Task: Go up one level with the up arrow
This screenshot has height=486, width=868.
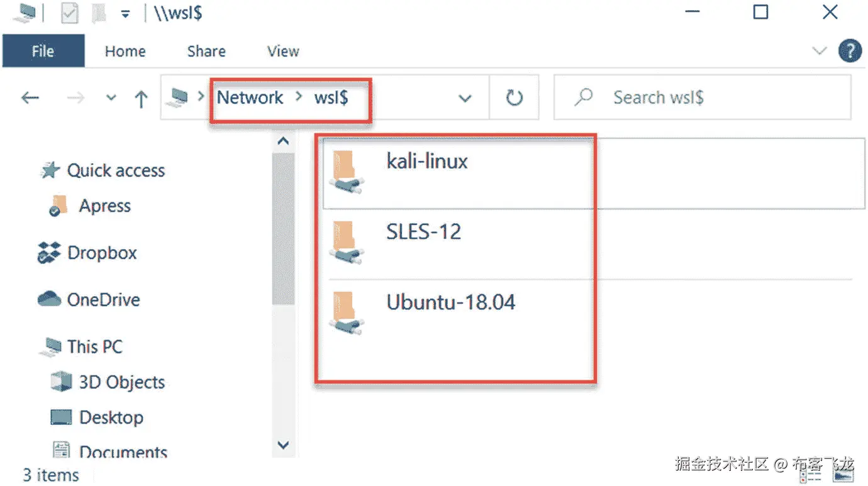Action: point(141,98)
